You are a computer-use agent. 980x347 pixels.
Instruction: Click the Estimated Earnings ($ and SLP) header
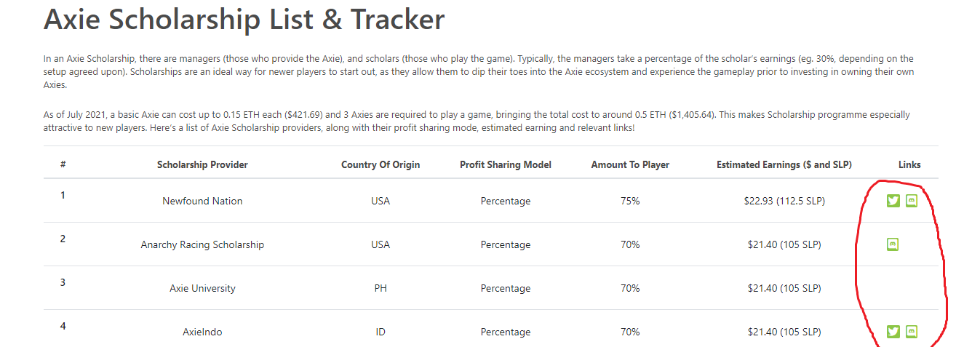(784, 164)
